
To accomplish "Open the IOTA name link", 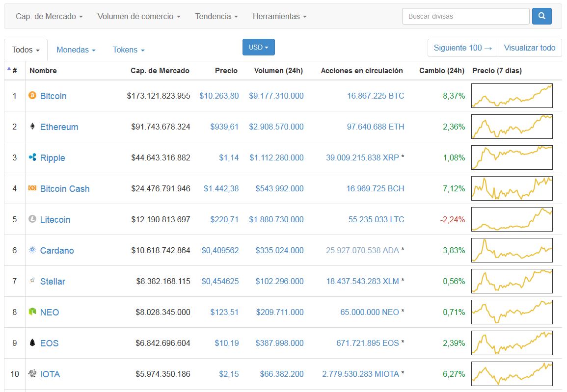I will point(50,374).
